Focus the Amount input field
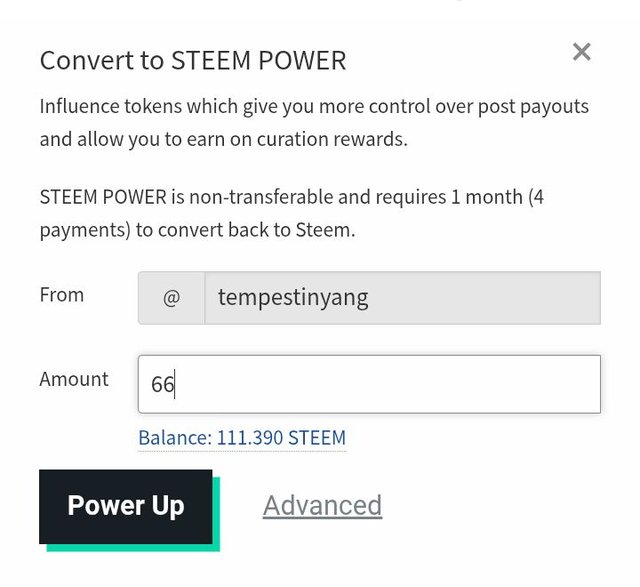 [x=369, y=384]
